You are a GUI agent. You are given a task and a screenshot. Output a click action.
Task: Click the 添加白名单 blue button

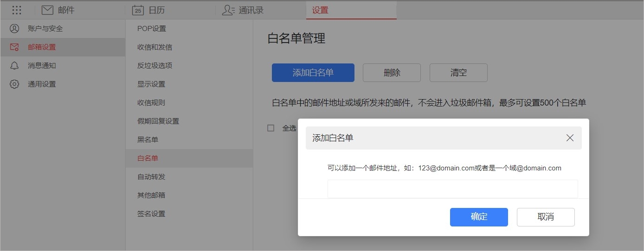click(x=313, y=73)
